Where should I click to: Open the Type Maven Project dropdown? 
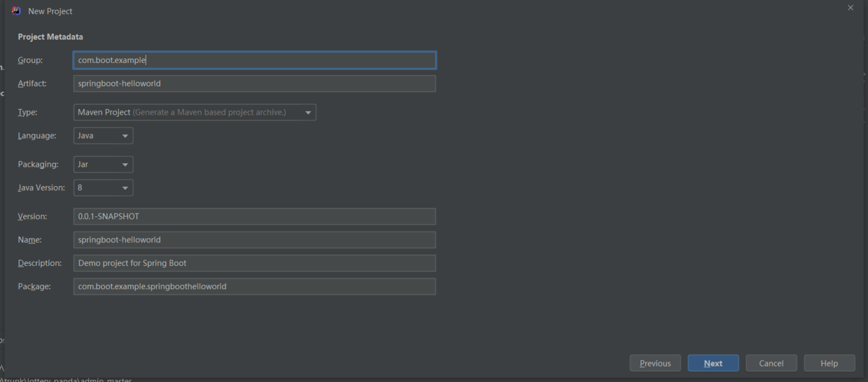pyautogui.click(x=195, y=112)
